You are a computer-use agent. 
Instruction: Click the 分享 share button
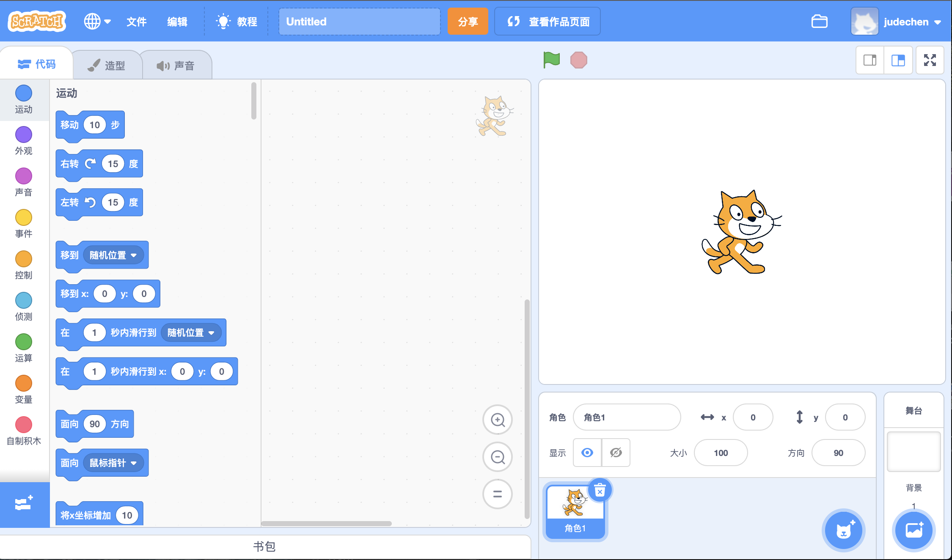tap(468, 22)
